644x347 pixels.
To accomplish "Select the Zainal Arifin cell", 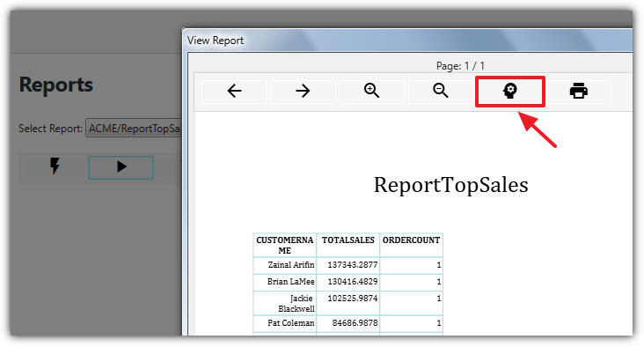I will [x=285, y=265].
